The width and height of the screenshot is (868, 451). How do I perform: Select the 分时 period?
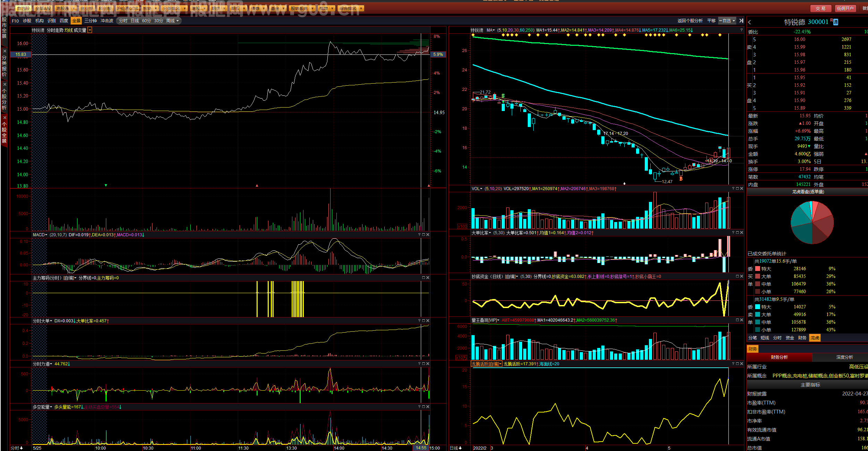tap(123, 21)
